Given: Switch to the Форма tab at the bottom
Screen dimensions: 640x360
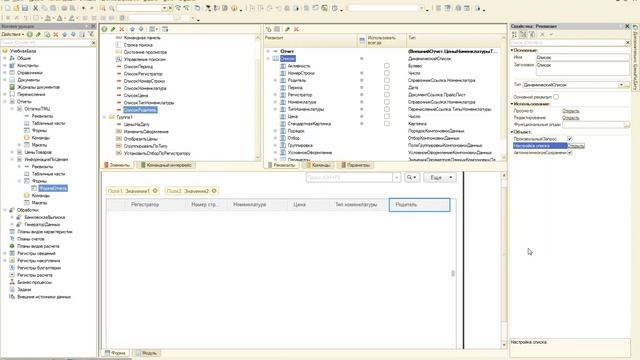Looking at the screenshot, I should coord(115,353).
